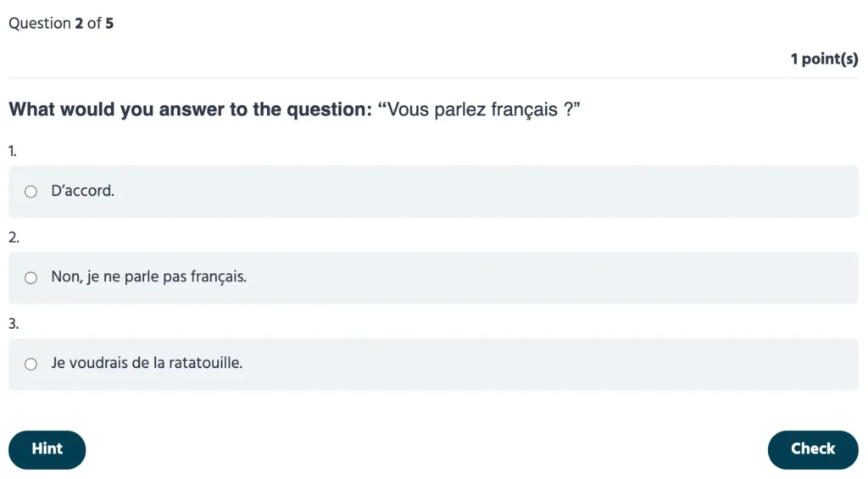Click the "1." option number label
The image size is (868, 479).
(x=13, y=151)
